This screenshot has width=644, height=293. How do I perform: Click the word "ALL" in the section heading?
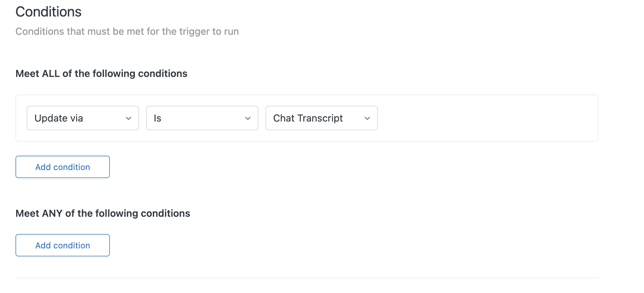[x=51, y=73]
